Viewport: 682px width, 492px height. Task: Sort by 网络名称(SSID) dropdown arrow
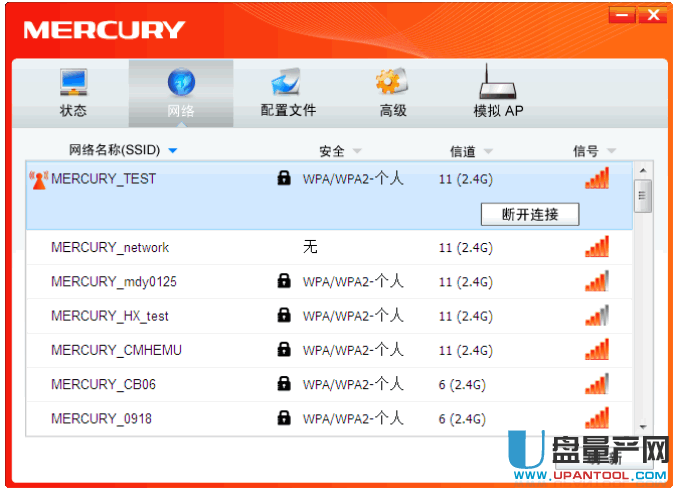173,151
